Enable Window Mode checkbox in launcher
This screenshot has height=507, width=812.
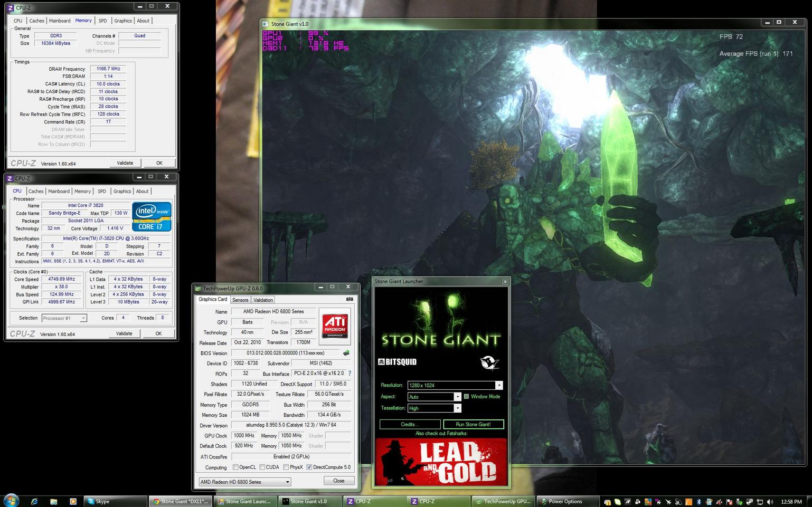[466, 396]
